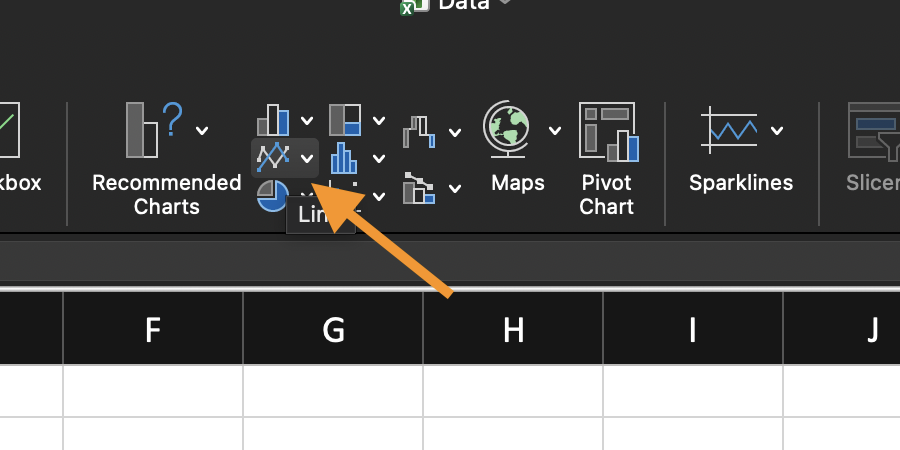Image resolution: width=900 pixels, height=450 pixels.
Task: Expand the Maps dropdown arrow
Action: (555, 131)
